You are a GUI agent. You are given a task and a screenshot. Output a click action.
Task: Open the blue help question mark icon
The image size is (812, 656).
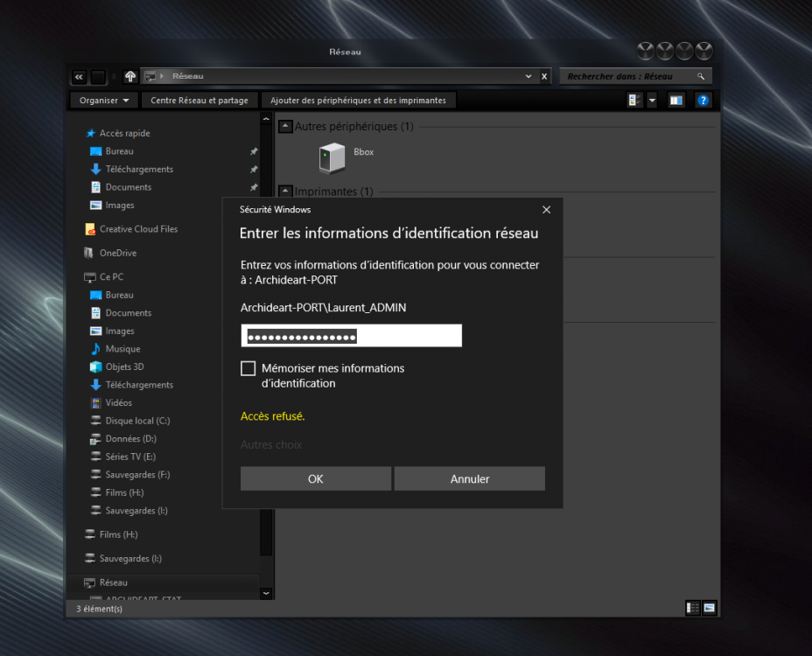coord(703,101)
